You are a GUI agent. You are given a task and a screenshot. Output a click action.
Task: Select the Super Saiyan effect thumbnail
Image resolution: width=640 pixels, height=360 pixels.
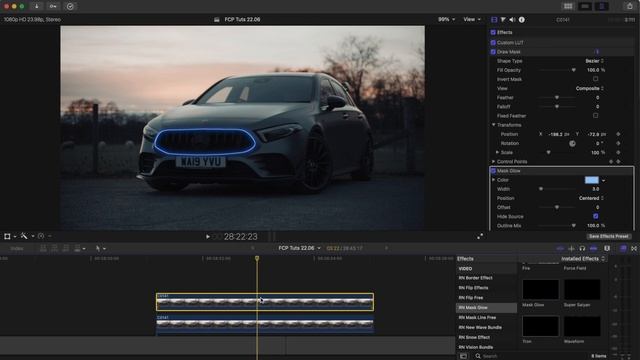coord(582,289)
